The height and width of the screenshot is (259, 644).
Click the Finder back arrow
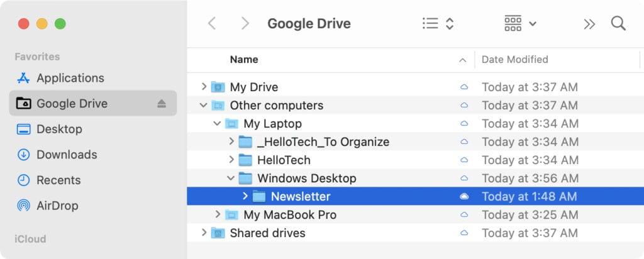[x=212, y=23]
